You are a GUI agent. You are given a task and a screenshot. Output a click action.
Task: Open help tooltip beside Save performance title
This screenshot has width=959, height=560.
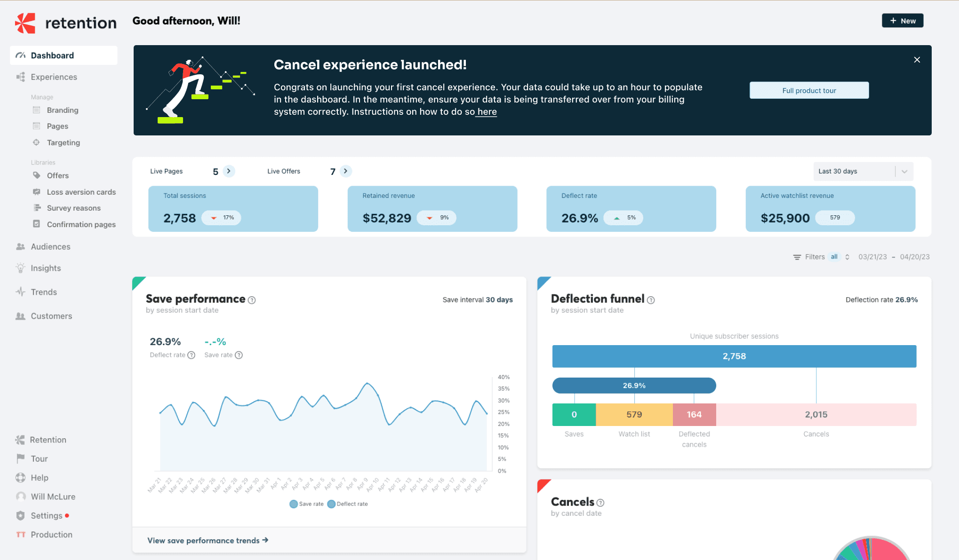(x=252, y=300)
